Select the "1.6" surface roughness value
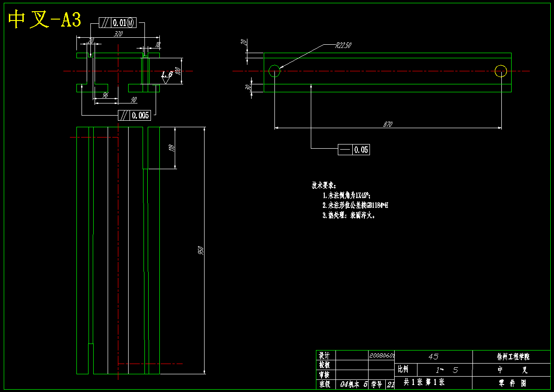 click(x=167, y=74)
